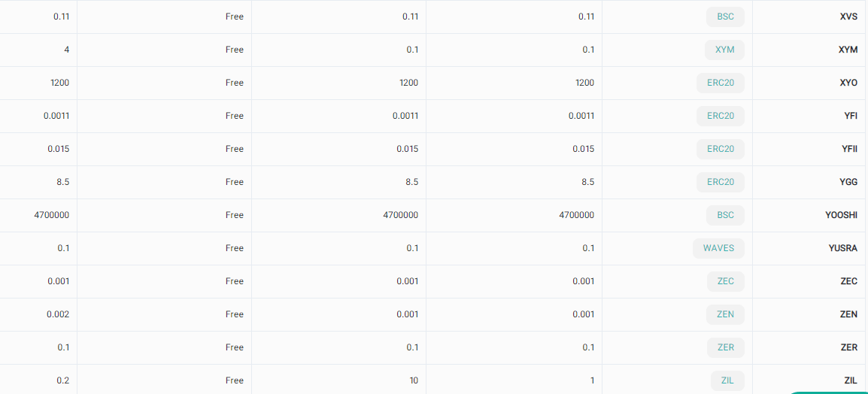Select the ERC20 tag next to YFII
This screenshot has height=394, width=868.
720,149
